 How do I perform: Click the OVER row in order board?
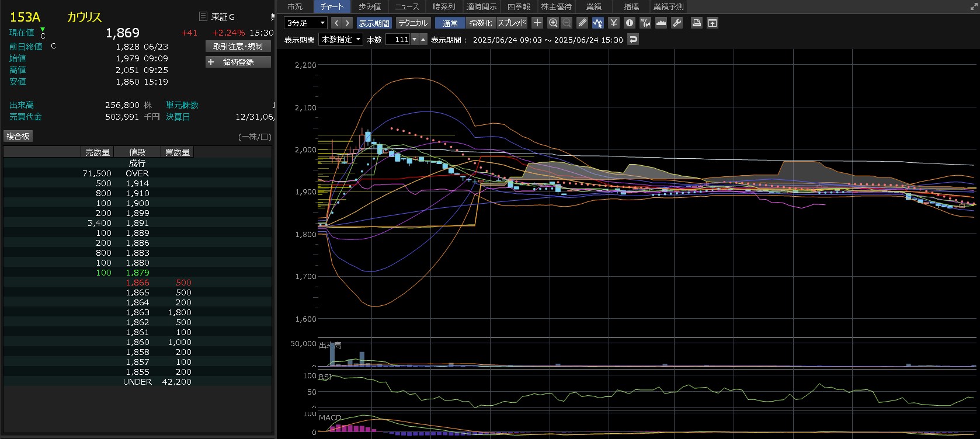point(138,173)
